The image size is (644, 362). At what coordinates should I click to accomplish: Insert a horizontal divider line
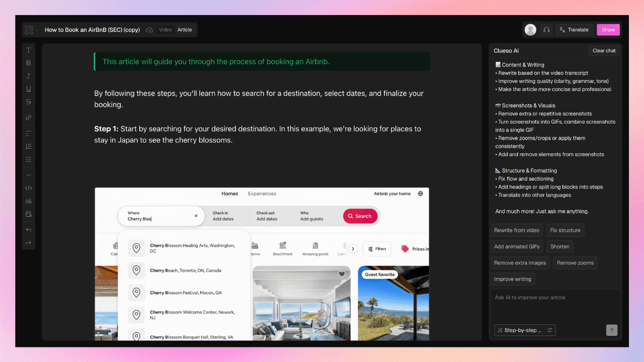[29, 175]
